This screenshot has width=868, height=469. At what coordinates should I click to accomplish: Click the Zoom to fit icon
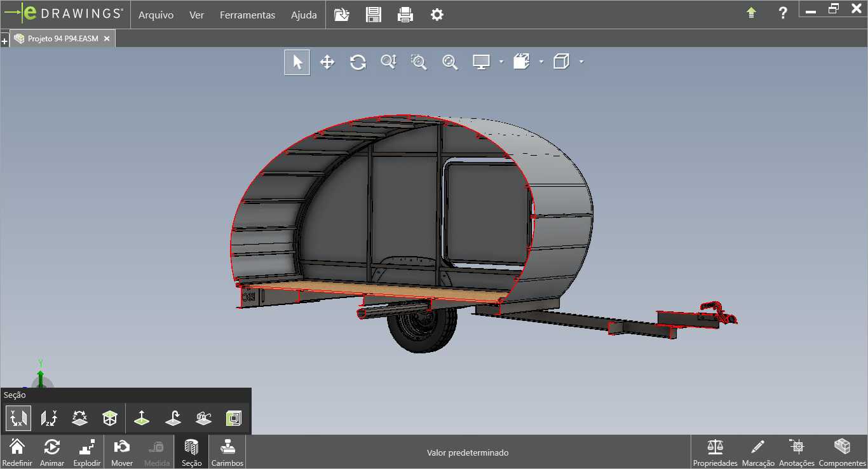450,62
